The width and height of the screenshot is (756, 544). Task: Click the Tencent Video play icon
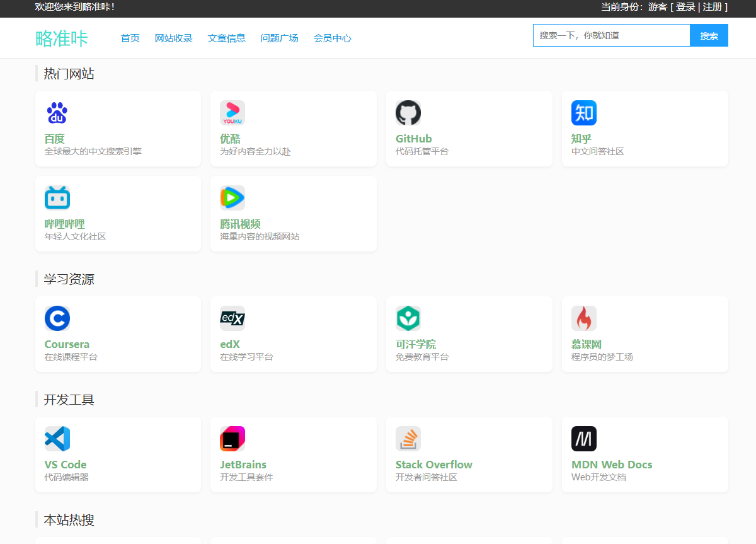coord(232,198)
